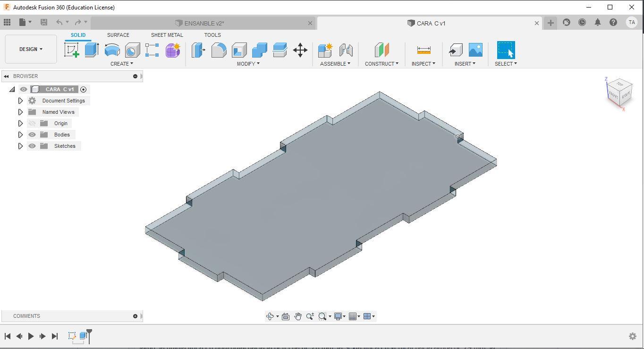Show the hidden Origin folder
The image size is (644, 349).
pyautogui.click(x=32, y=123)
